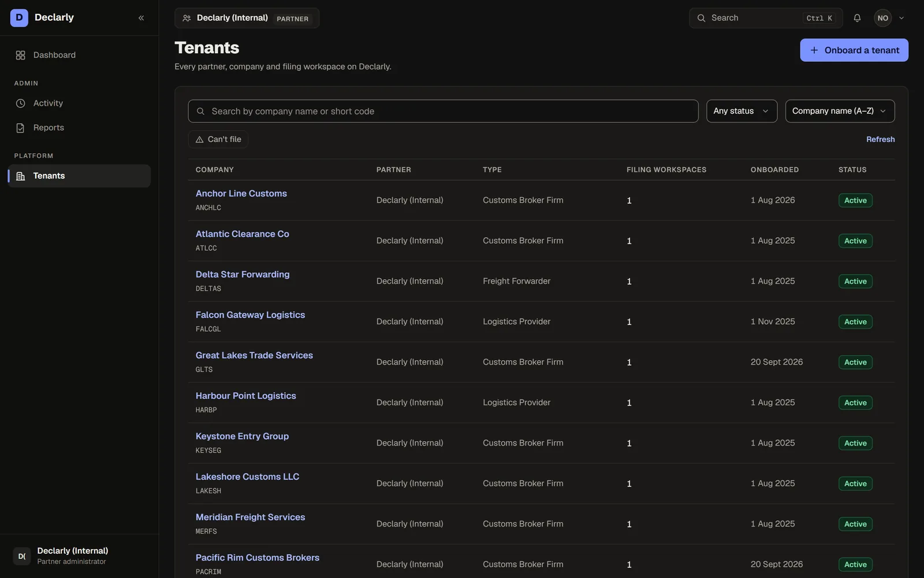Viewport: 924px width, 578px height.
Task: Click the TYPE column header
Action: [x=492, y=170]
